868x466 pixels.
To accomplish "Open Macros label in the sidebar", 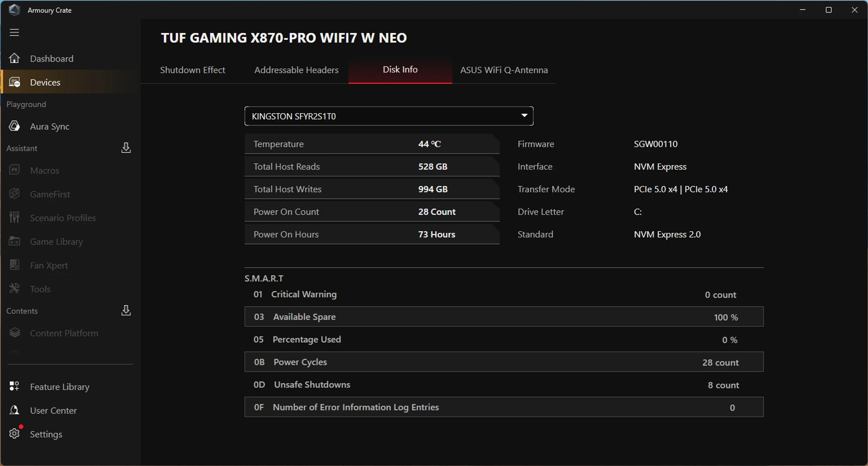I will [45, 171].
